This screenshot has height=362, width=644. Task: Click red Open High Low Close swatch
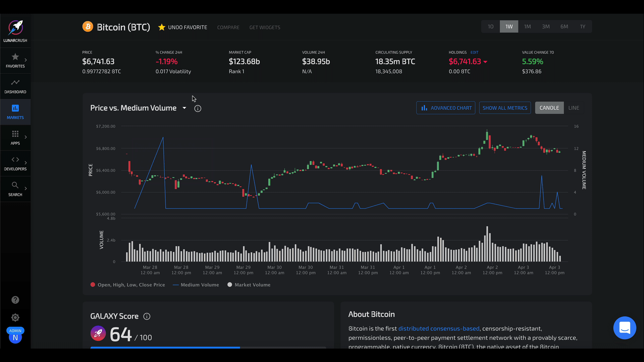pos(93,285)
